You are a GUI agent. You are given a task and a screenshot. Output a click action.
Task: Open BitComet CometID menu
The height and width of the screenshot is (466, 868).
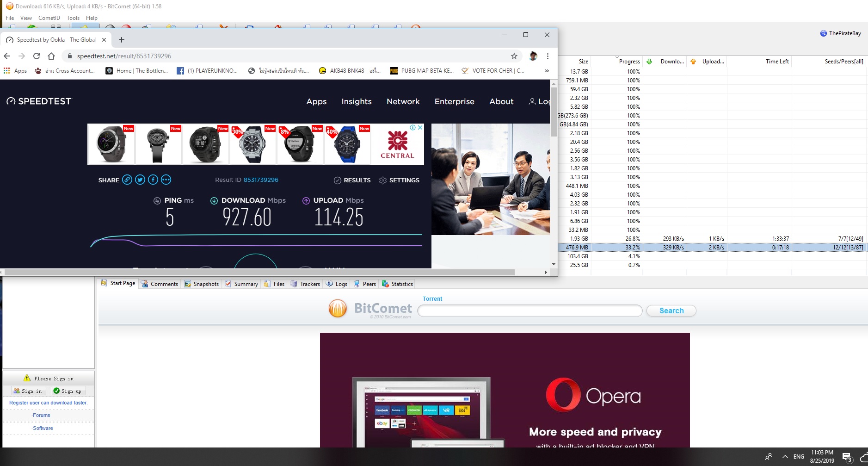49,18
